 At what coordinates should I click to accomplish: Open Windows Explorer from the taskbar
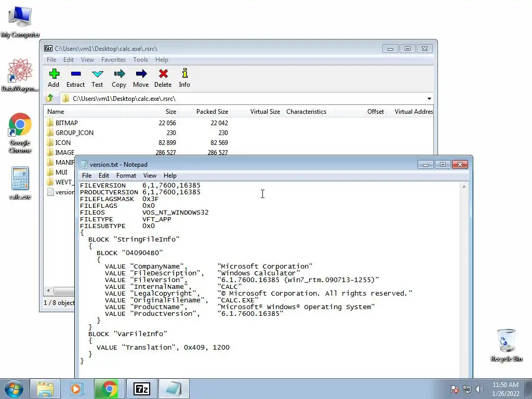tap(45, 389)
